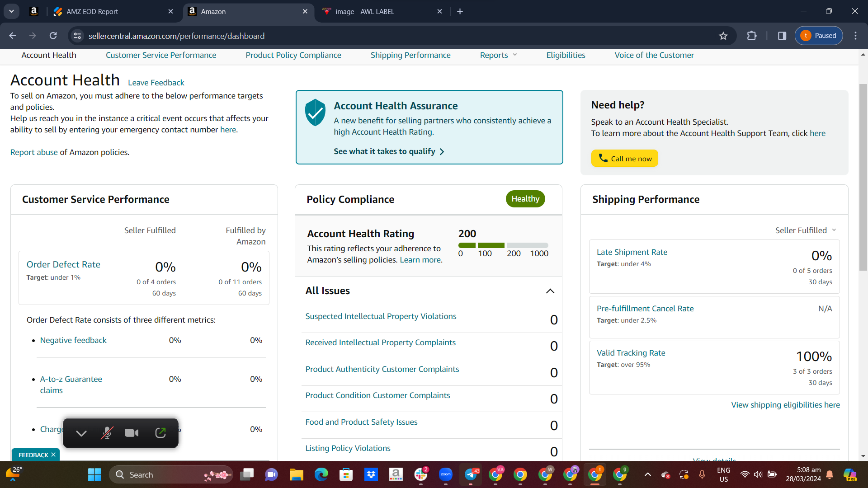Open Zoom from the taskbar
The image size is (868, 488).
(446, 475)
